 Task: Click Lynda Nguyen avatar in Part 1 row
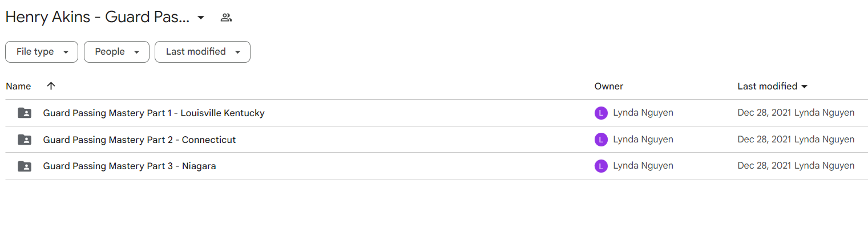601,113
